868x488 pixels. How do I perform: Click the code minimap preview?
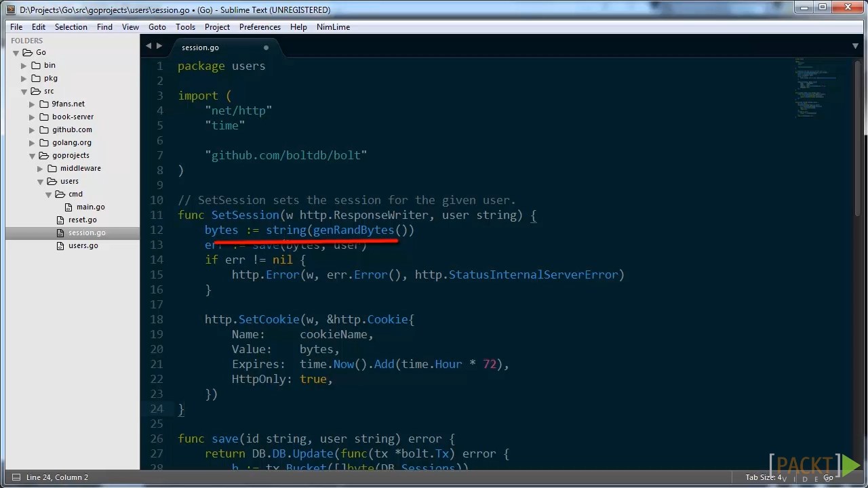[x=816, y=88]
